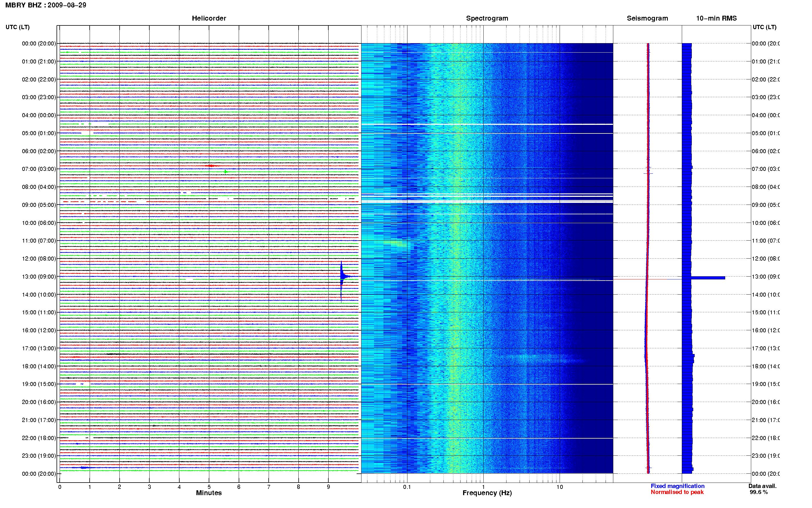Click the 10:00 (06:00) helicorder time label

click(x=39, y=223)
